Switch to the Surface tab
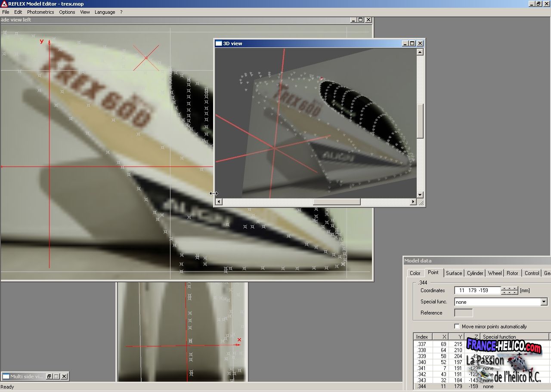Screen dimensions: 551x392 click(454, 273)
